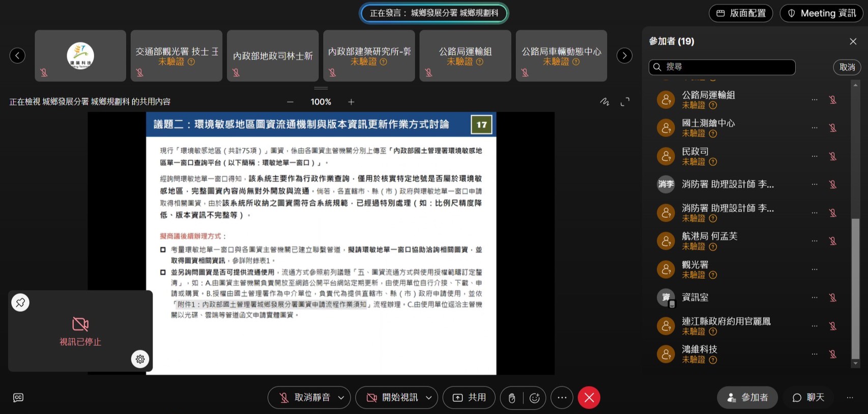
Task: Open the emoji reactions icon
Action: tap(534, 398)
